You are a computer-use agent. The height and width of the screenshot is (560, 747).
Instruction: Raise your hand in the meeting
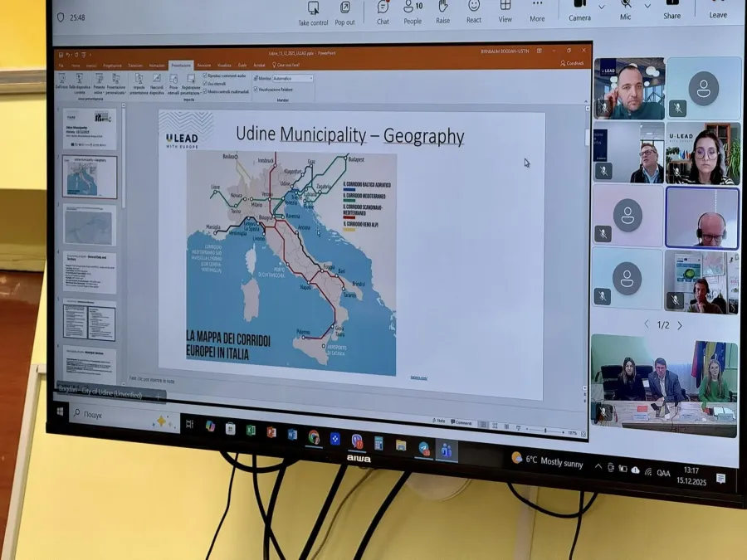(443, 12)
